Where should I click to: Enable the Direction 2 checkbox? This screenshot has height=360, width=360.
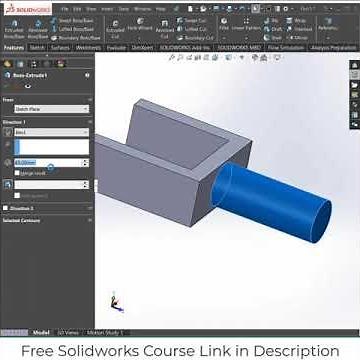[x=5, y=208]
